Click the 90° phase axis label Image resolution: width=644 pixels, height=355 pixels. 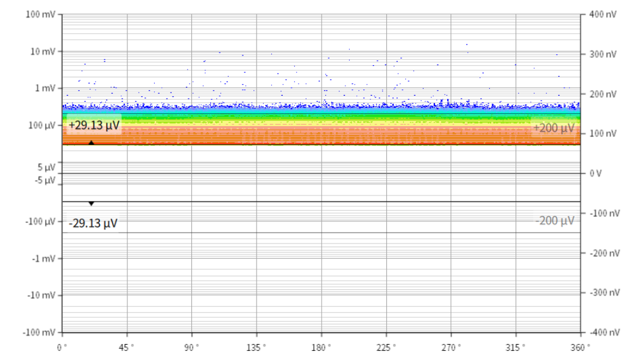(x=192, y=346)
